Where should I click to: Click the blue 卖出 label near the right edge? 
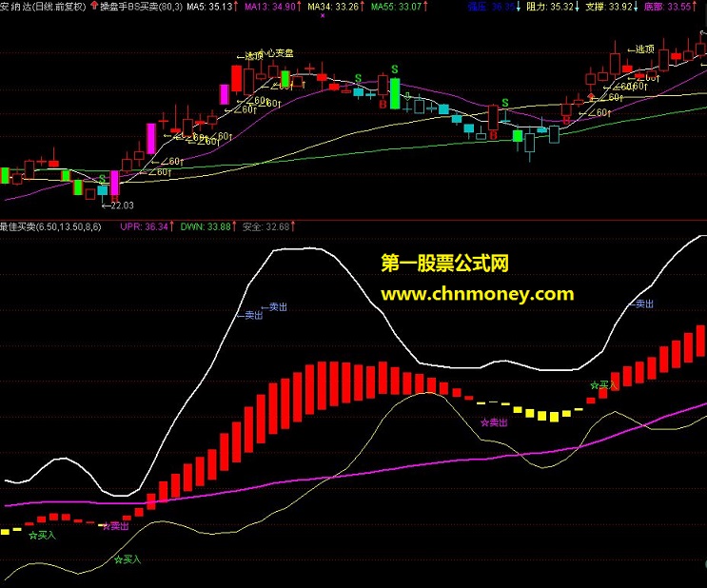click(641, 304)
